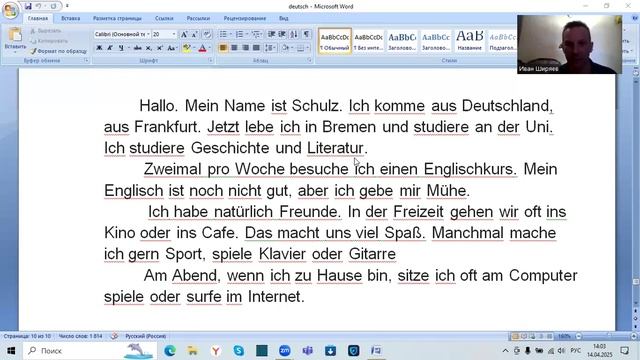The width and height of the screenshot is (640, 360).
Task: Open spell check icon in status bar
Action: click(x=115, y=336)
